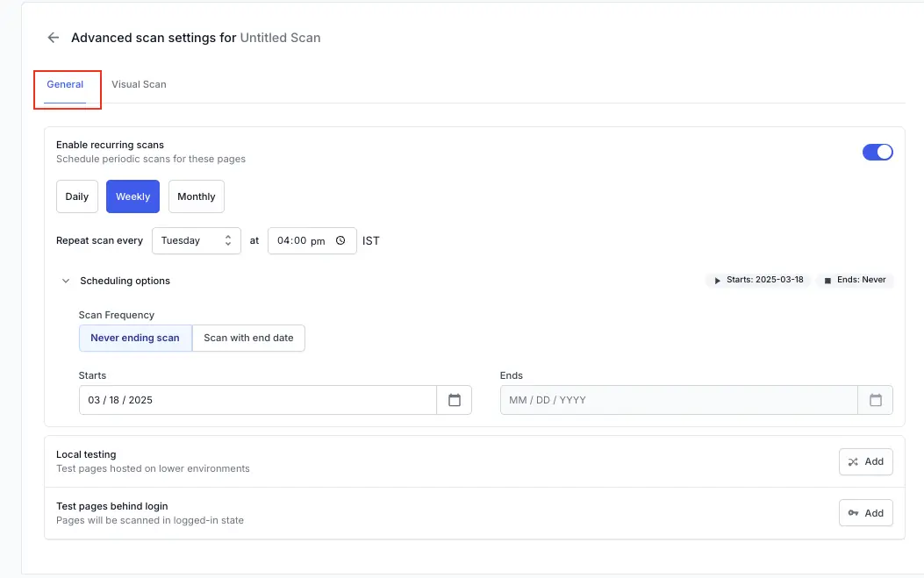
Task: Click the Starts: 2025-03-18 play badge
Action: pos(758,280)
